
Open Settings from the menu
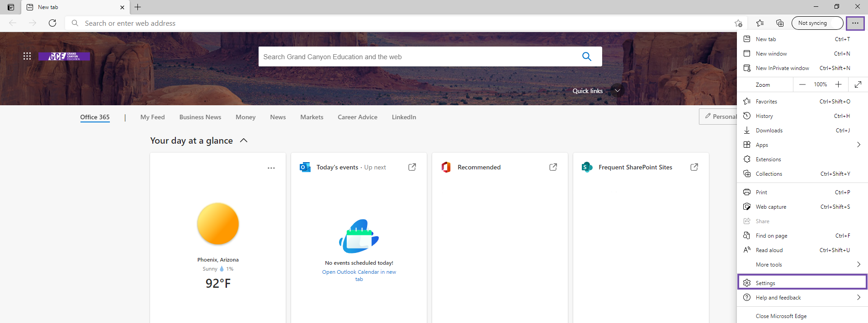click(x=802, y=283)
